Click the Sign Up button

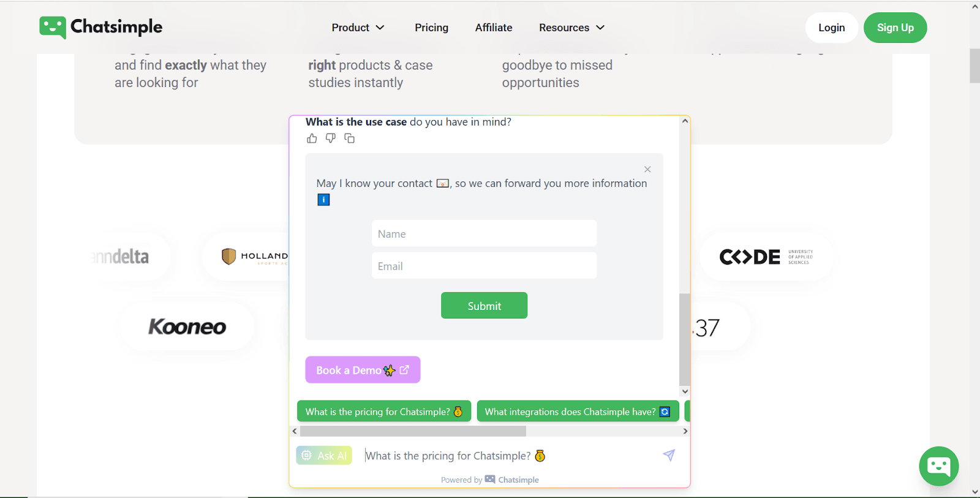tap(895, 28)
